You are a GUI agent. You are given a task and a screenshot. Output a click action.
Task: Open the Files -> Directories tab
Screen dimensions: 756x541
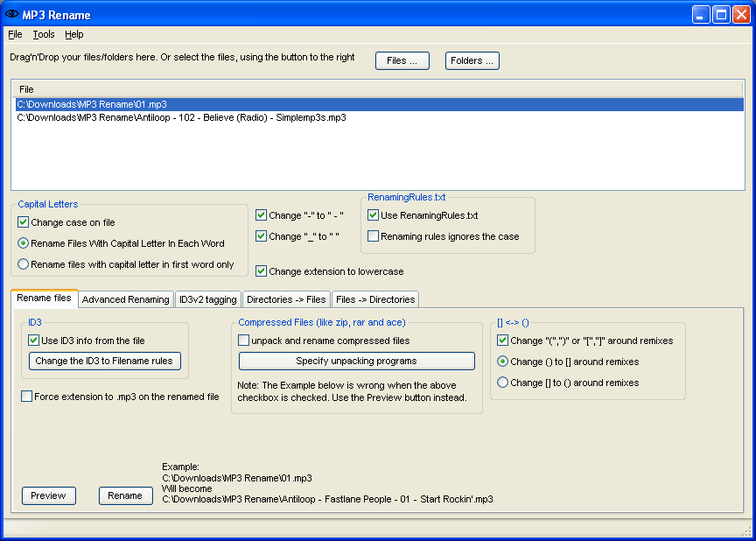point(375,299)
